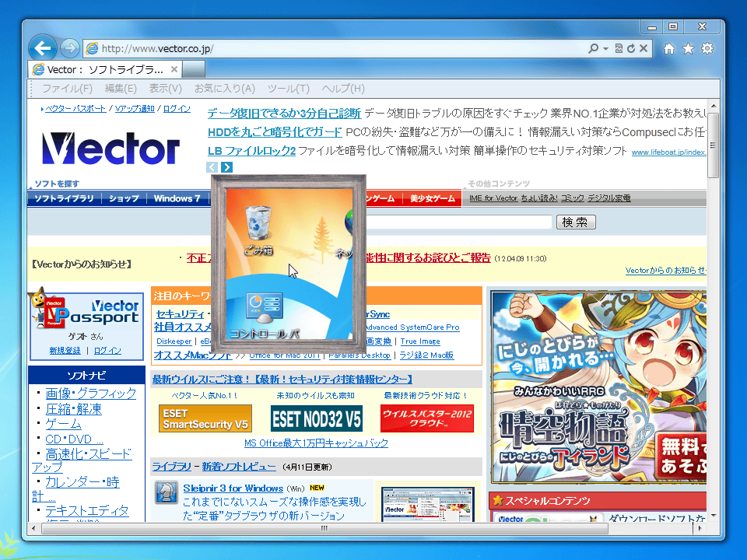
Task: Go back with the browser back arrow
Action: point(42,48)
